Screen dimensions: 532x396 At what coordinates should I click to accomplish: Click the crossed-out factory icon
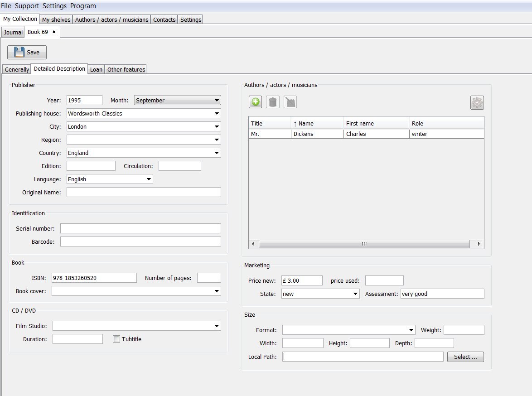(290, 102)
